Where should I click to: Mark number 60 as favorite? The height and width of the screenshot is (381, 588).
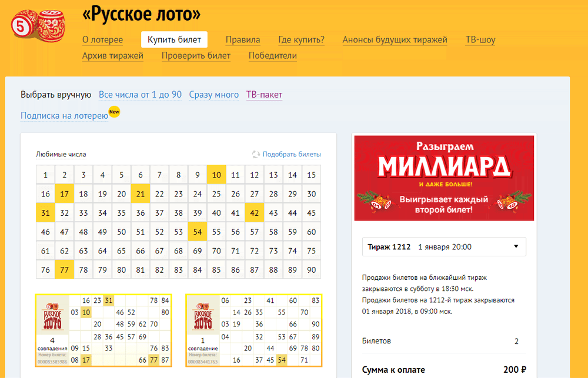[x=311, y=232]
